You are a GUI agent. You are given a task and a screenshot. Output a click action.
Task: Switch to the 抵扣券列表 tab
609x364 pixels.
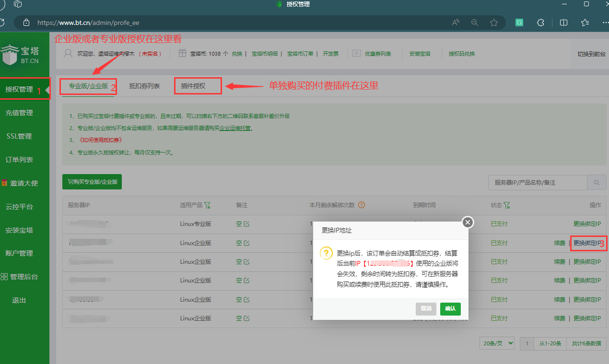pos(144,86)
